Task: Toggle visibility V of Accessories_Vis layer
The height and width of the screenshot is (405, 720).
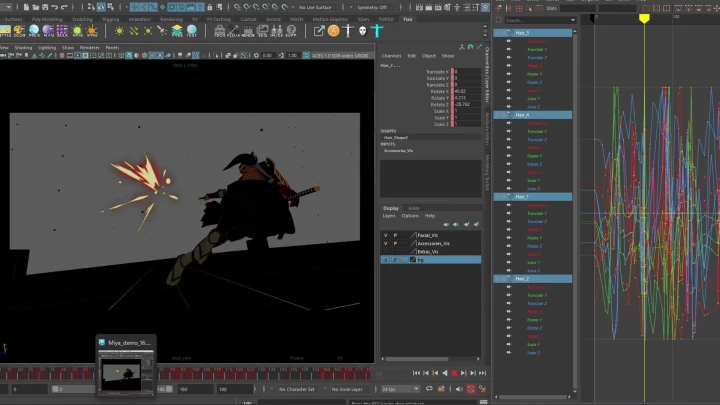Action: [385, 243]
